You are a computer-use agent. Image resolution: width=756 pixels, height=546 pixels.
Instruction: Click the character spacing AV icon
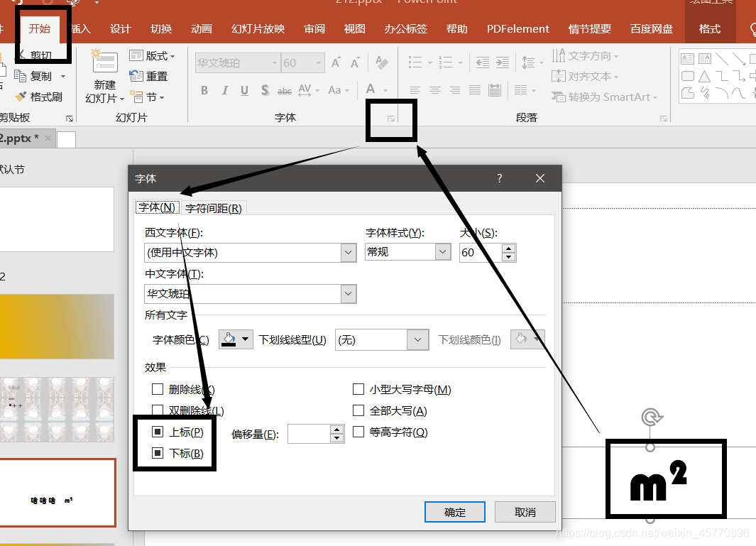305,90
